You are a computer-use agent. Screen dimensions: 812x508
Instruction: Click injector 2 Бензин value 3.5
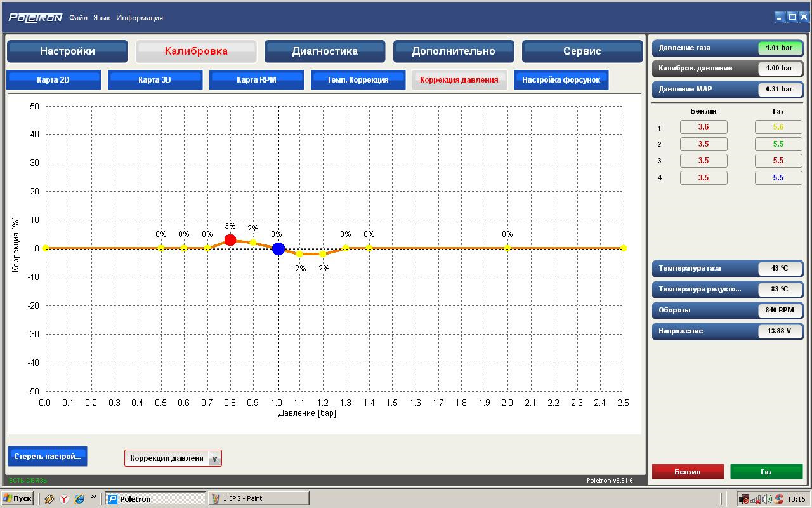coord(704,144)
